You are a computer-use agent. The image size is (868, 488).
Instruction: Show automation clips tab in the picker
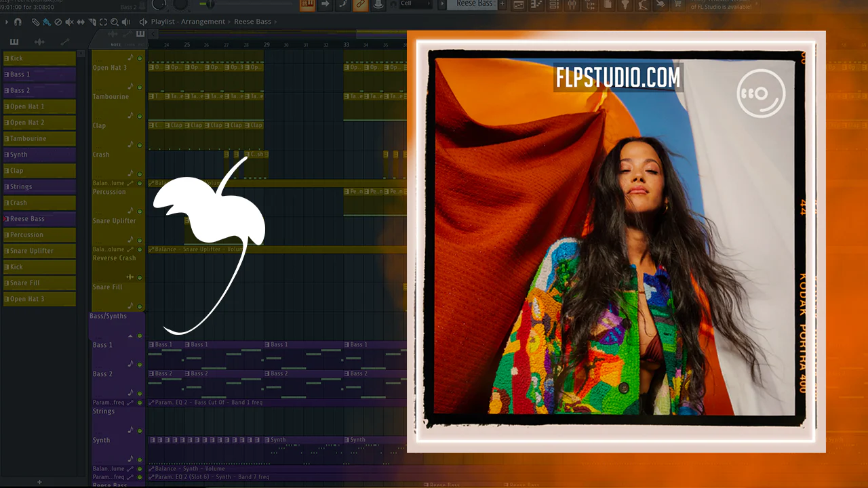[65, 41]
